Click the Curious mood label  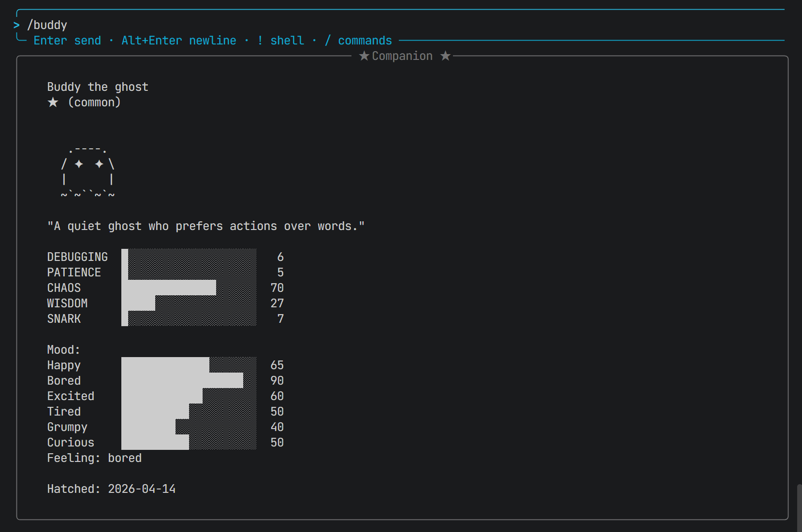71,443
